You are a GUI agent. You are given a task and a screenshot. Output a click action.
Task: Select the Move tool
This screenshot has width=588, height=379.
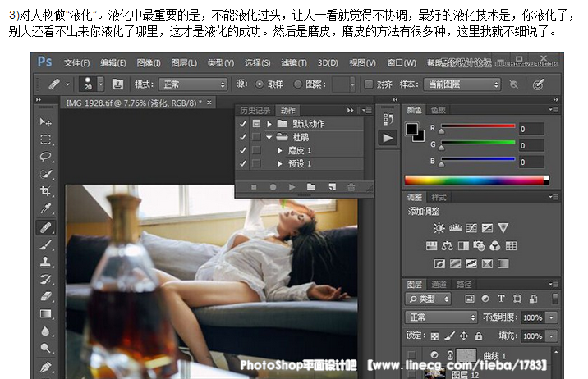click(x=46, y=121)
